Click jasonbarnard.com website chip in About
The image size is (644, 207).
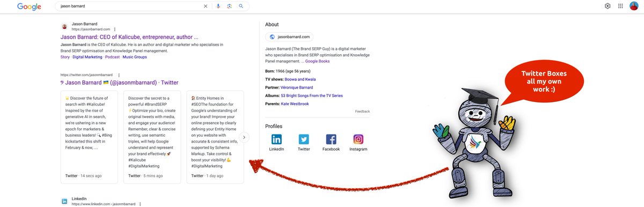point(290,37)
